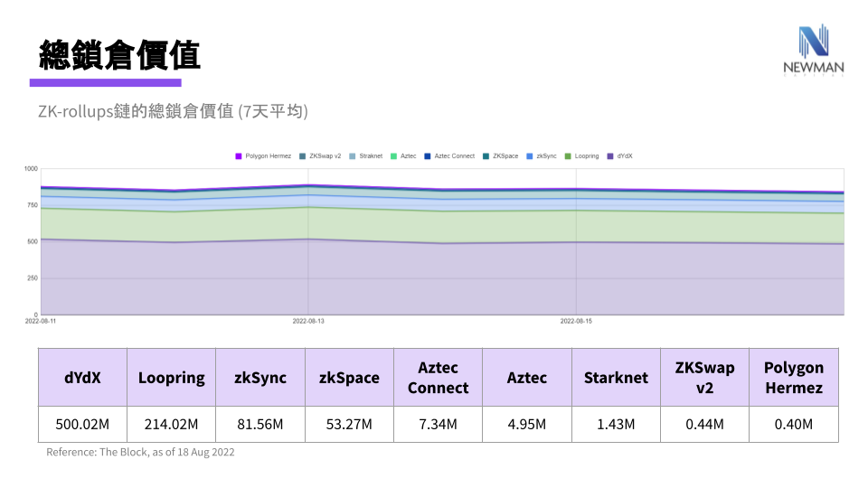Click the 1.43M value cell
868x488 pixels.
(616, 425)
